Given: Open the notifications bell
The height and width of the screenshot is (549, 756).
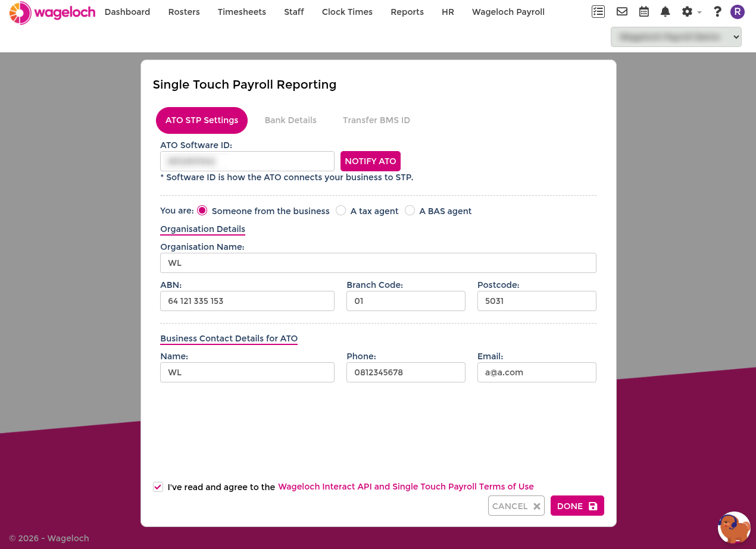Looking at the screenshot, I should coord(666,11).
